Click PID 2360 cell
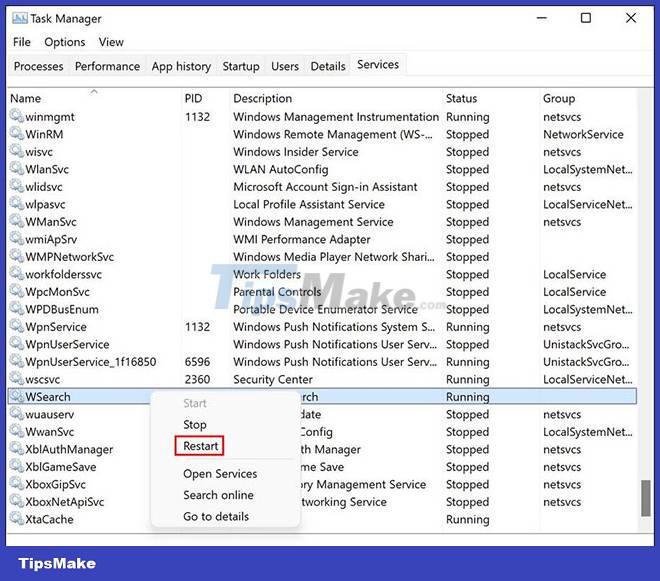The height and width of the screenshot is (581, 660). (x=197, y=380)
